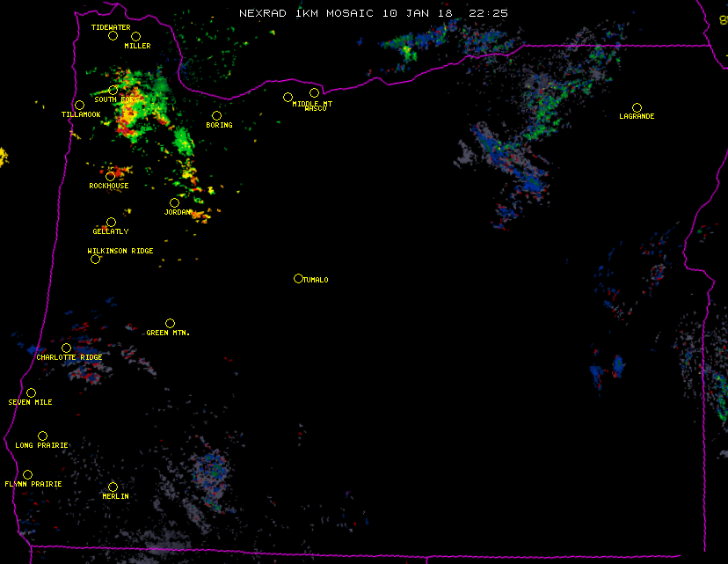The width and height of the screenshot is (728, 564).
Task: Click the WASCO text label
Action: pyautogui.click(x=315, y=109)
